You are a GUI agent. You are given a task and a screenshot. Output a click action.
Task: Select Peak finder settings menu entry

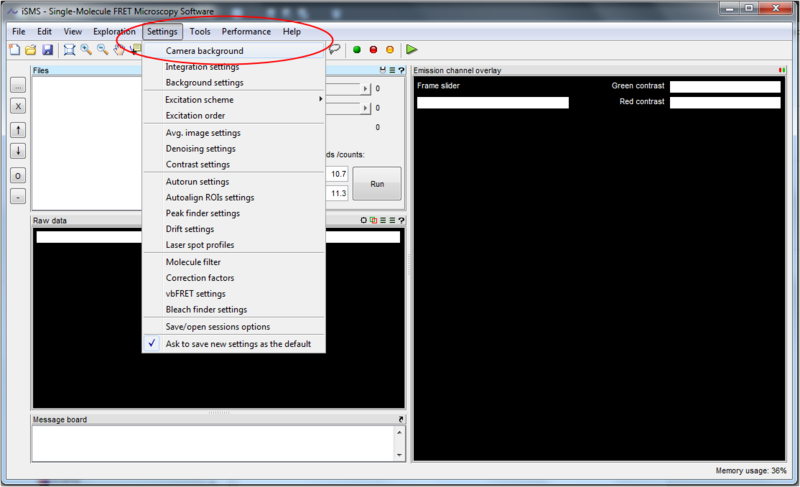click(x=202, y=213)
